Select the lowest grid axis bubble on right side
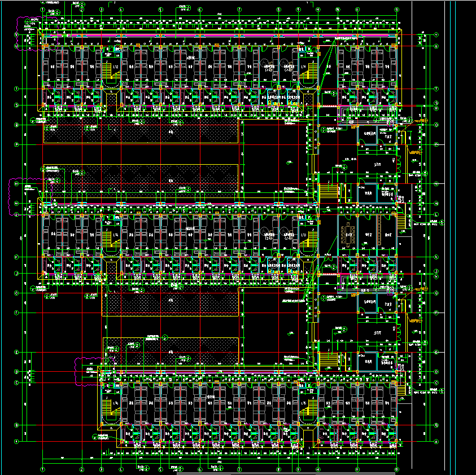This screenshot has height=475, width=476. (x=436, y=442)
